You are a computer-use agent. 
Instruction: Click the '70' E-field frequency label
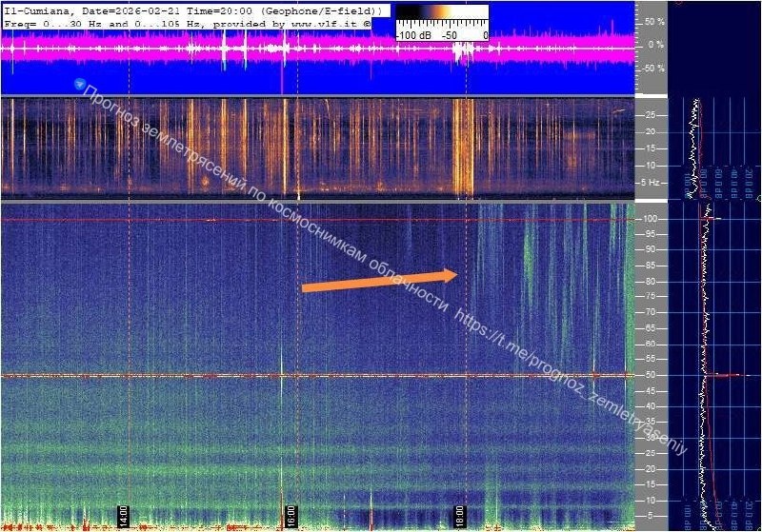pos(651,312)
